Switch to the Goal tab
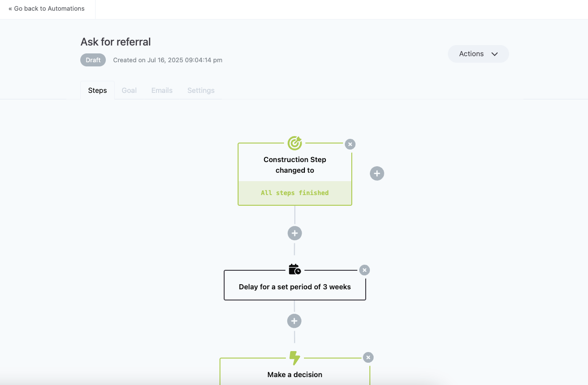The width and height of the screenshot is (588, 385). (x=129, y=91)
